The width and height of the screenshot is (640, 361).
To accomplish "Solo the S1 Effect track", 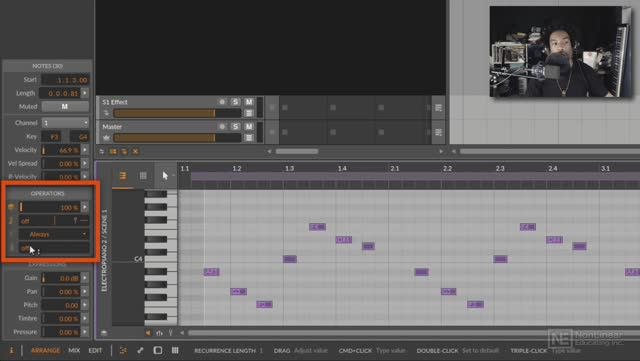I will (x=235, y=102).
